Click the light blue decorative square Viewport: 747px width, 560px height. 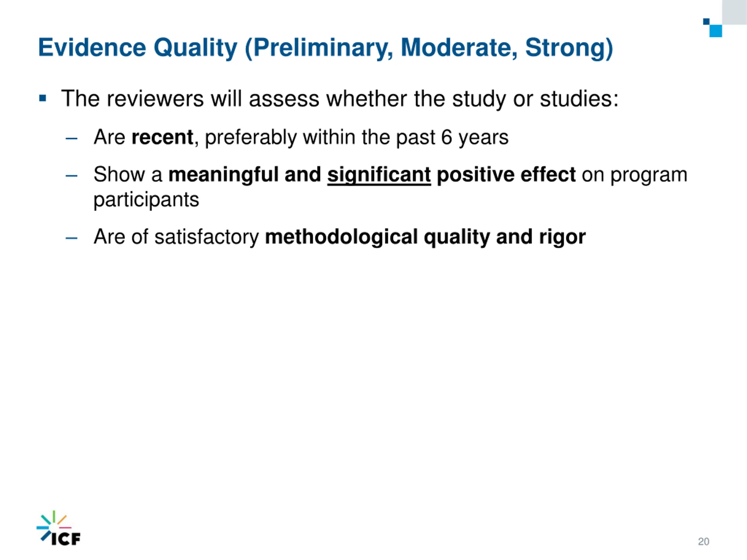pos(715,31)
